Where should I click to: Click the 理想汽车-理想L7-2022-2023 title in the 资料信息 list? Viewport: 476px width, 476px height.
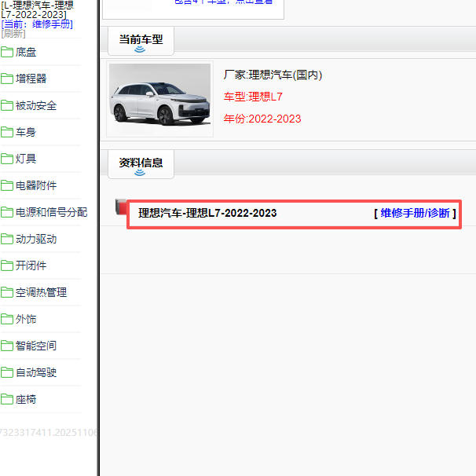[x=207, y=213]
